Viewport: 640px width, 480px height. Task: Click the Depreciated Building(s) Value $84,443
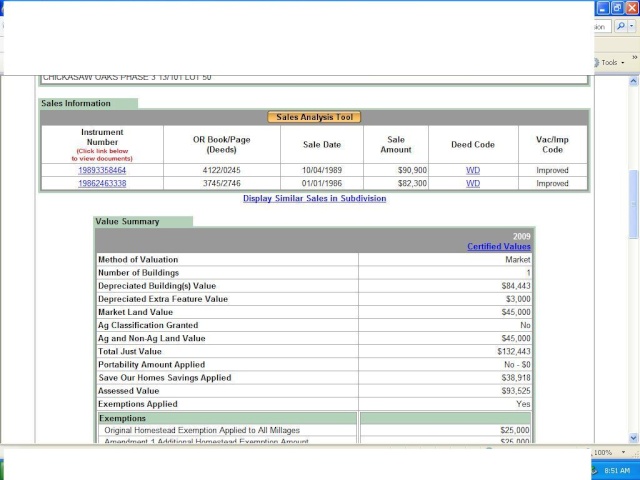coord(516,286)
